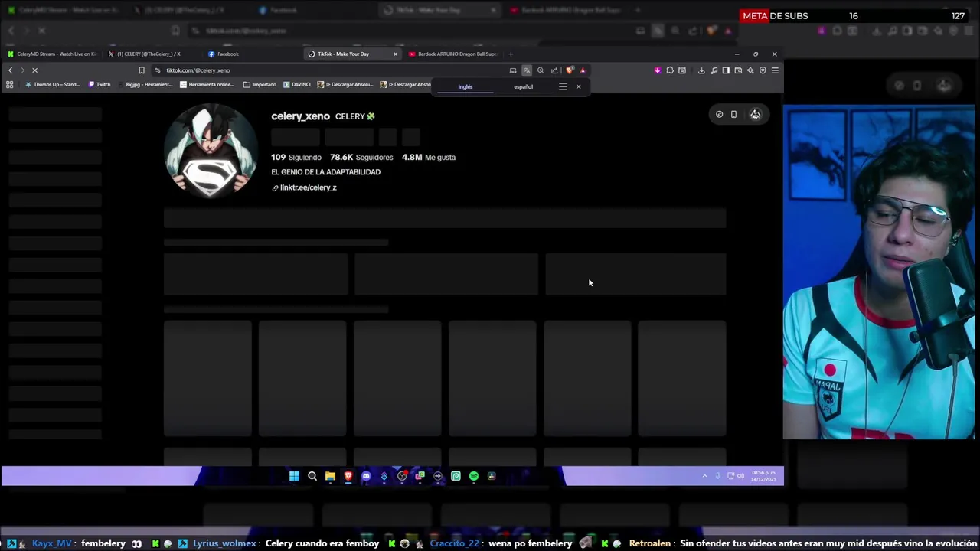Open Brave from the taskbar
The width and height of the screenshot is (980, 551).
[x=348, y=476]
